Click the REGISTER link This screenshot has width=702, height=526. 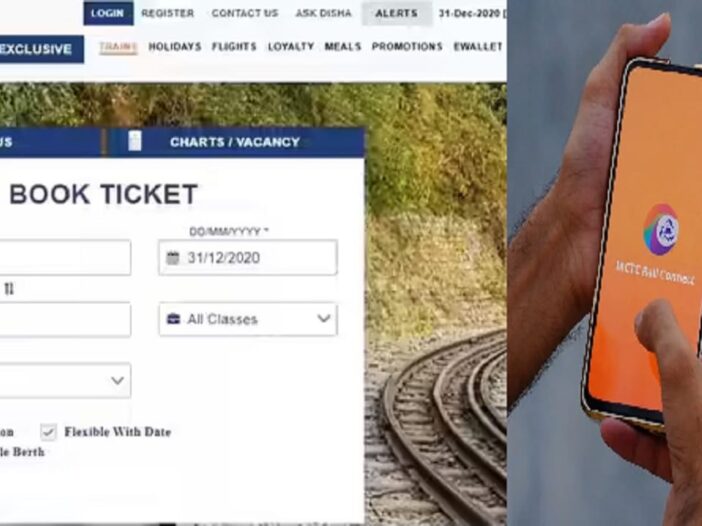[168, 13]
